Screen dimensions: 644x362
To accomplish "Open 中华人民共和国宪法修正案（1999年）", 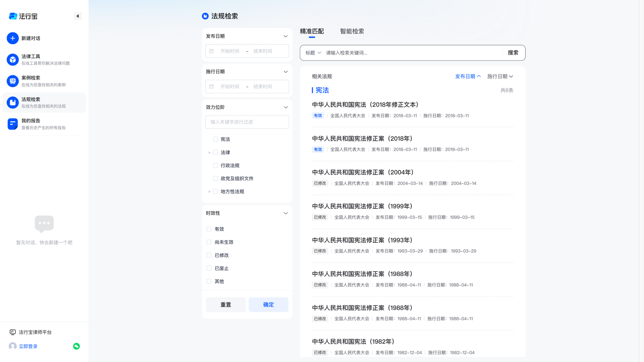I will click(x=362, y=206).
